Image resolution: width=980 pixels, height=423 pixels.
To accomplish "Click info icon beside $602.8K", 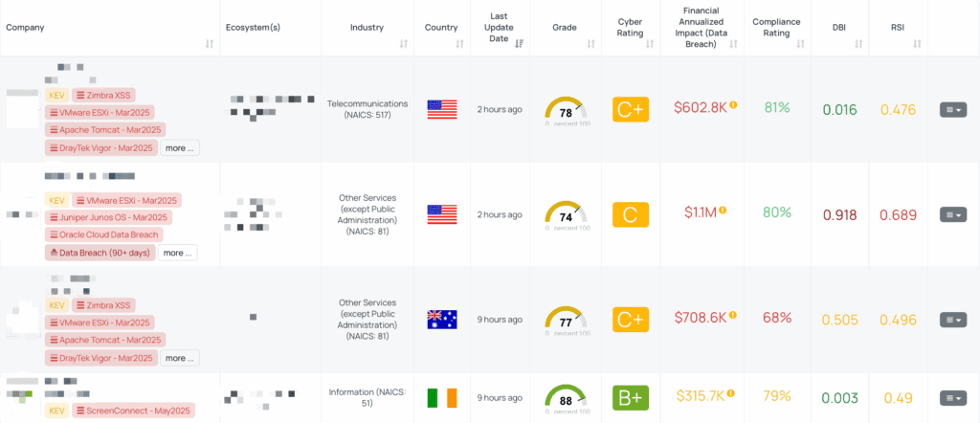I will pos(733,105).
